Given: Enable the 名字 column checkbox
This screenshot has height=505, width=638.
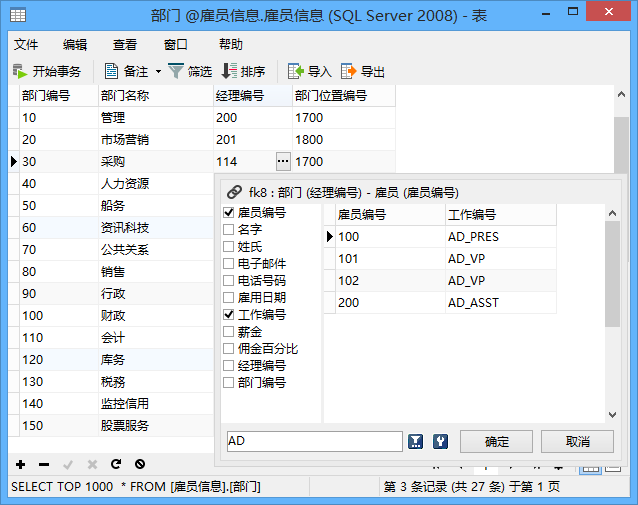Looking at the screenshot, I should pyautogui.click(x=229, y=230).
